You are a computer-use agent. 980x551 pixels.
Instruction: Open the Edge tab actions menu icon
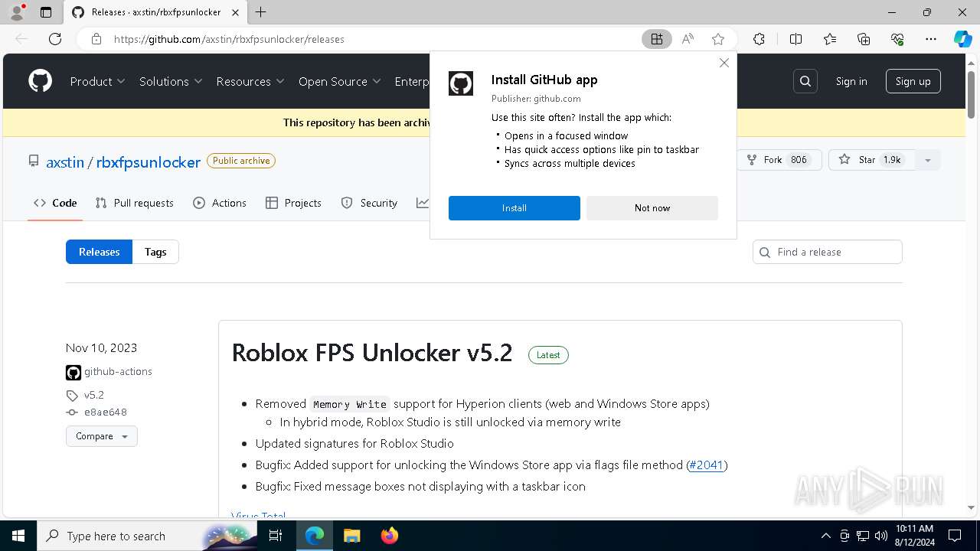tap(46, 12)
